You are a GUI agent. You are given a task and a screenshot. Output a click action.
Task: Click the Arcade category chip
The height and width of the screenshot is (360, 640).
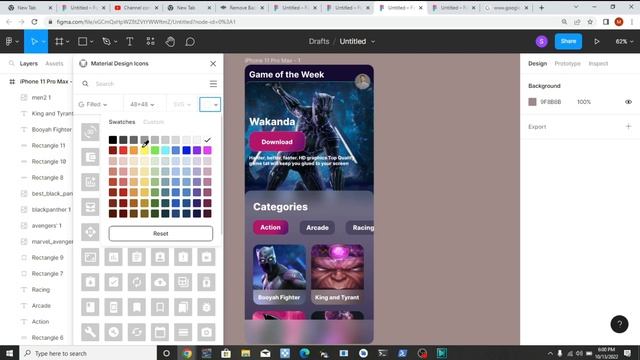click(x=317, y=228)
